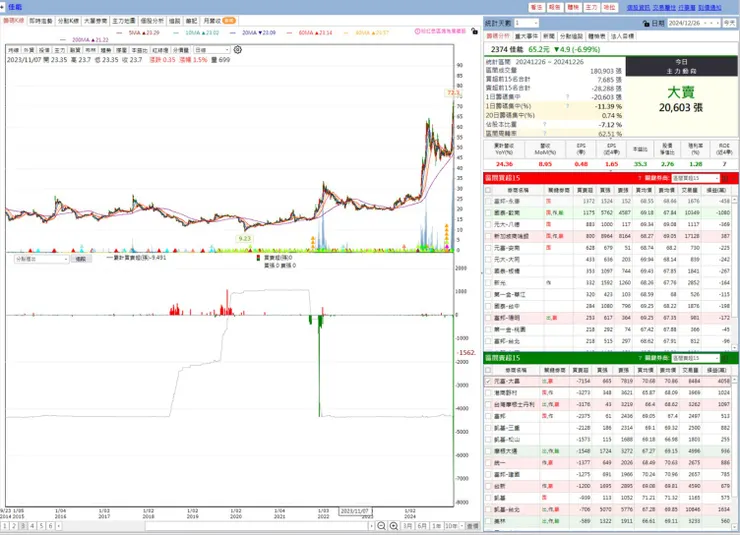This screenshot has height=535, width=740.
Task: Open the 法人目標 tab
Action: pos(622,36)
